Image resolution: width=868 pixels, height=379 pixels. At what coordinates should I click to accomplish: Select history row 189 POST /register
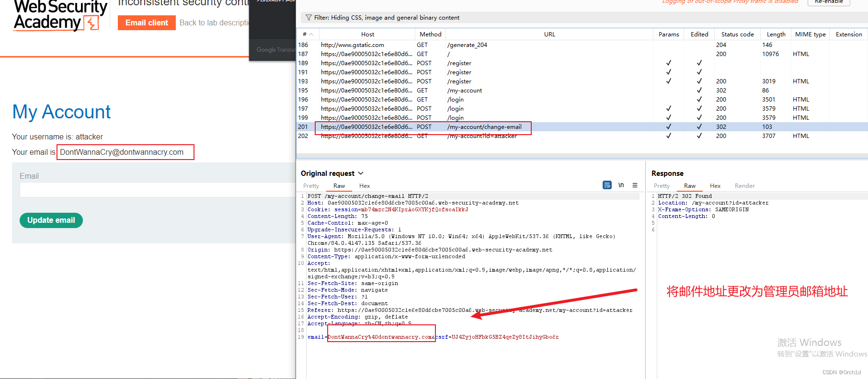click(x=582, y=63)
